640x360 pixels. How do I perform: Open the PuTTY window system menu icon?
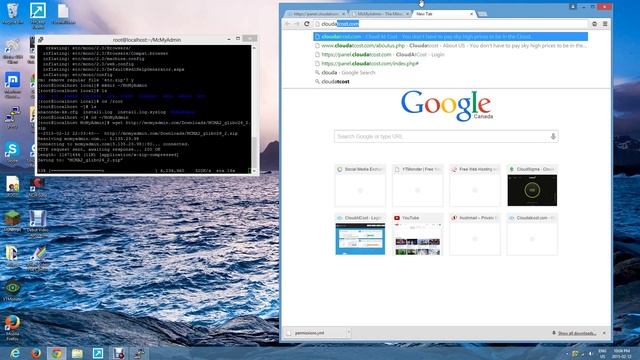coord(41,40)
